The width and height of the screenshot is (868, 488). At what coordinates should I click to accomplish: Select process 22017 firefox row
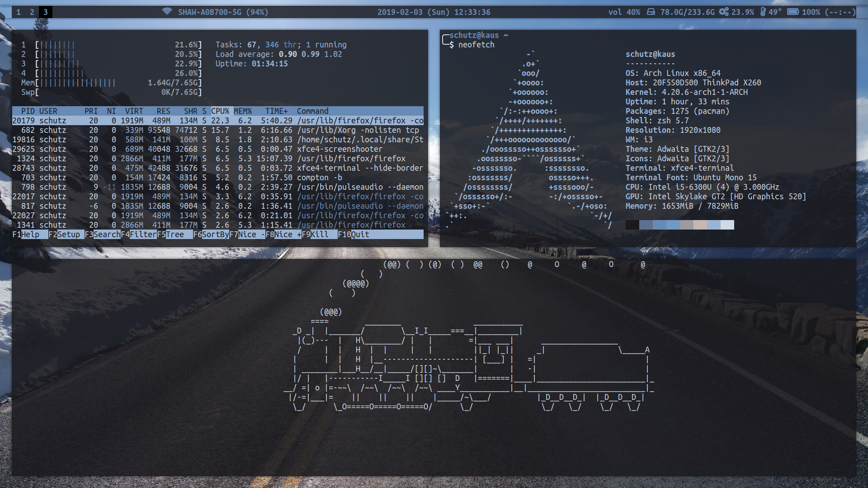(x=218, y=197)
